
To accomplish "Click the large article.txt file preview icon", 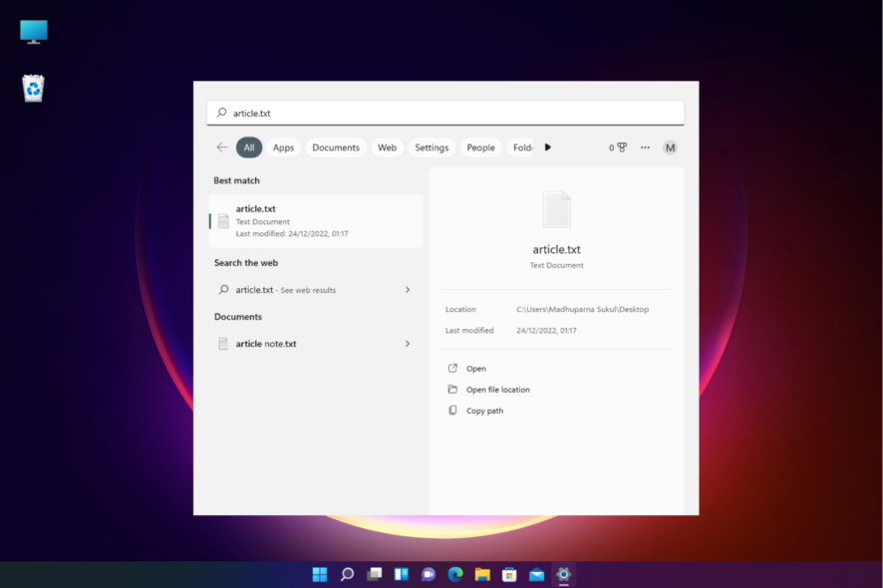I will point(556,208).
